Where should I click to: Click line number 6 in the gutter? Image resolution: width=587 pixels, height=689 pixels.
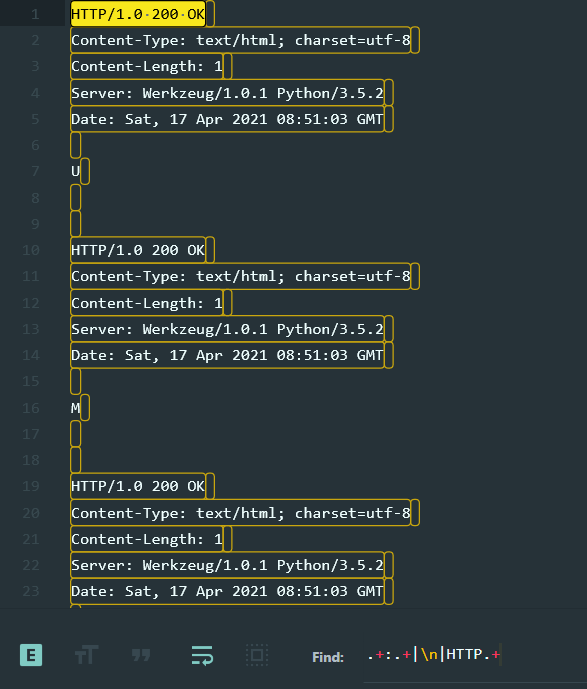coord(35,145)
